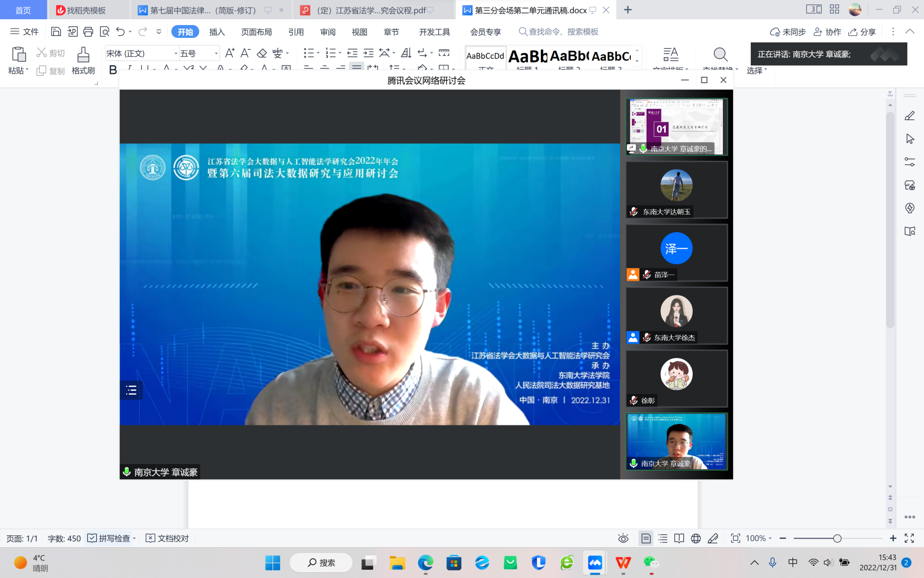Open the Tencent Meeting taskbar icon

tap(595, 562)
